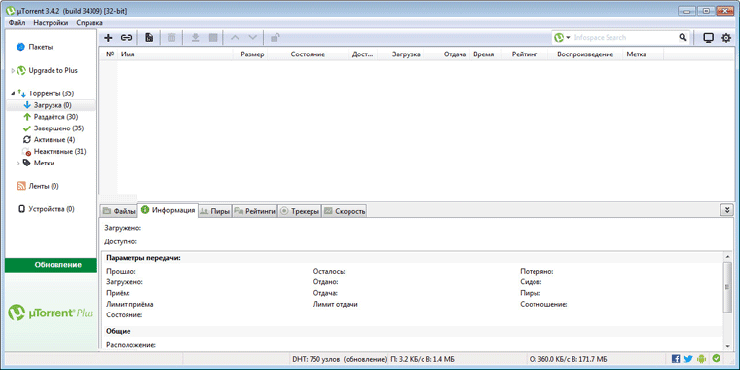Expand the Upgrade to Plus arrow

click(x=13, y=71)
